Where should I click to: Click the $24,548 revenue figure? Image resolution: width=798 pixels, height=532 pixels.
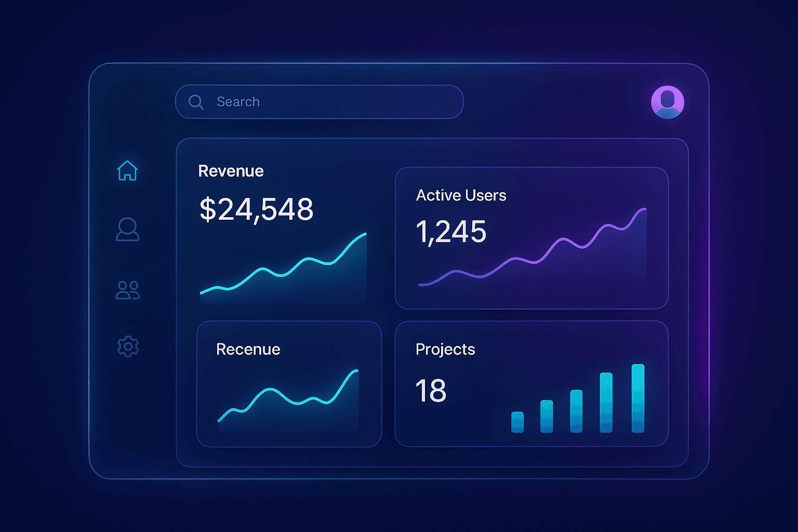(256, 209)
